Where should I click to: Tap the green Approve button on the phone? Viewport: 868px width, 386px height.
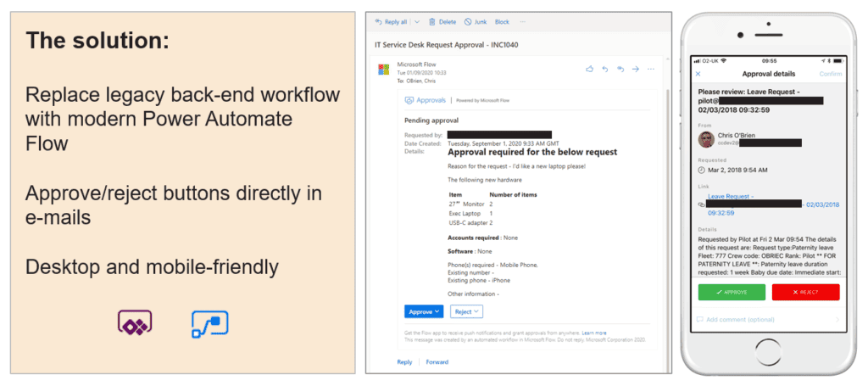coord(732,292)
